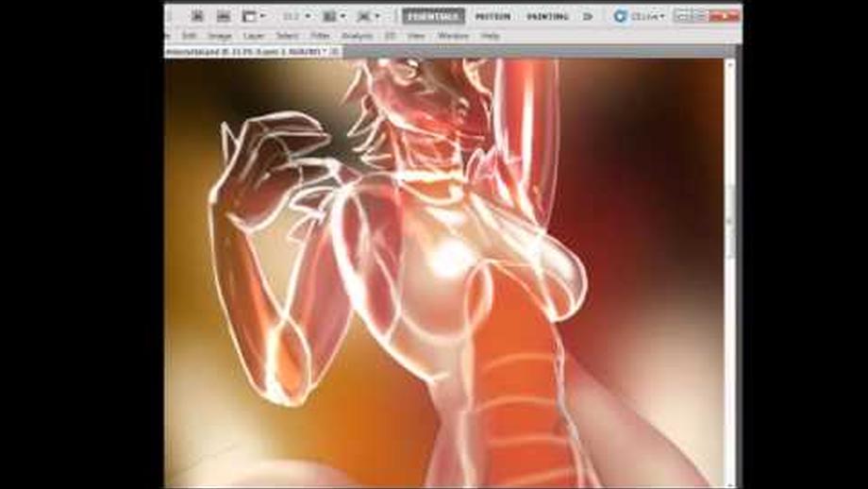Open the View Extras dropdown
Image resolution: width=868 pixels, height=489 pixels.
[254, 17]
